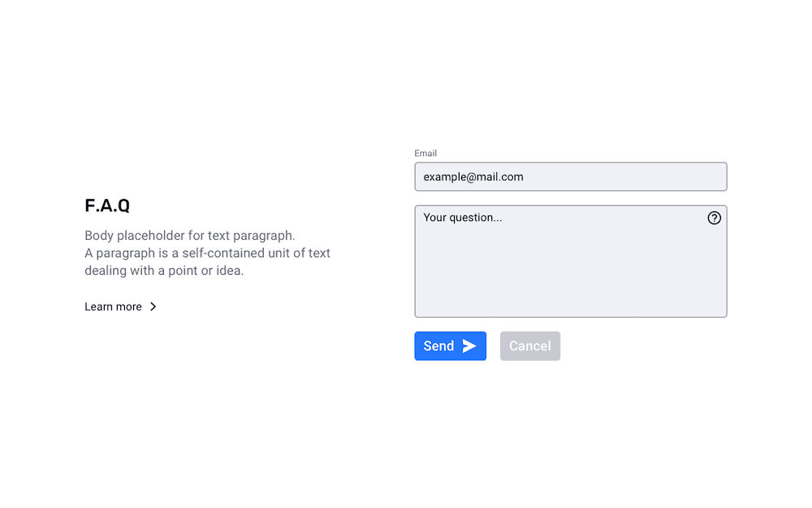Click the 'Your question...' placeholder text
Screen dimensions: 812x508
click(x=463, y=217)
